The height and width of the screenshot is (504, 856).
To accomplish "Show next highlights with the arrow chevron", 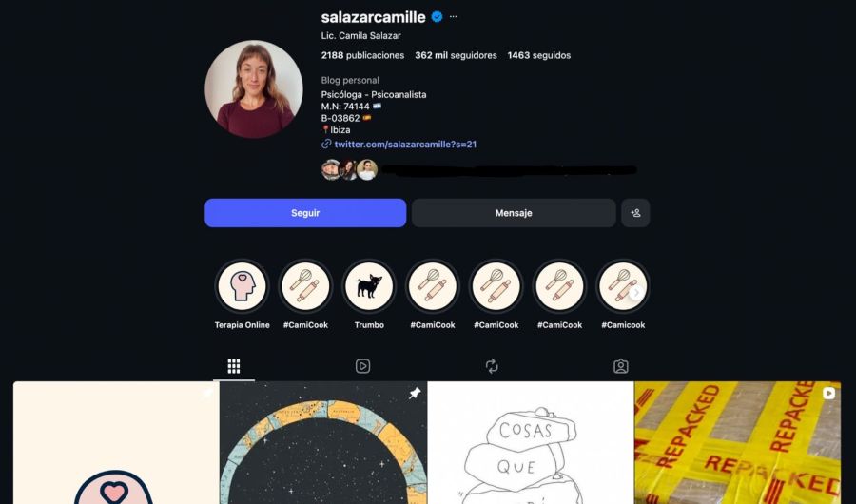I will point(636,293).
